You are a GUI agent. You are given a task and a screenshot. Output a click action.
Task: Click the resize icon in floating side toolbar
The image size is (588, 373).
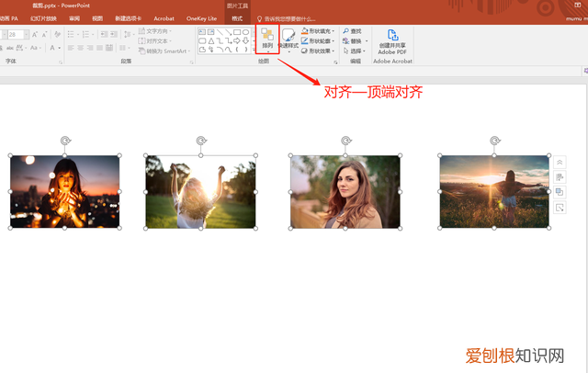[x=560, y=208]
